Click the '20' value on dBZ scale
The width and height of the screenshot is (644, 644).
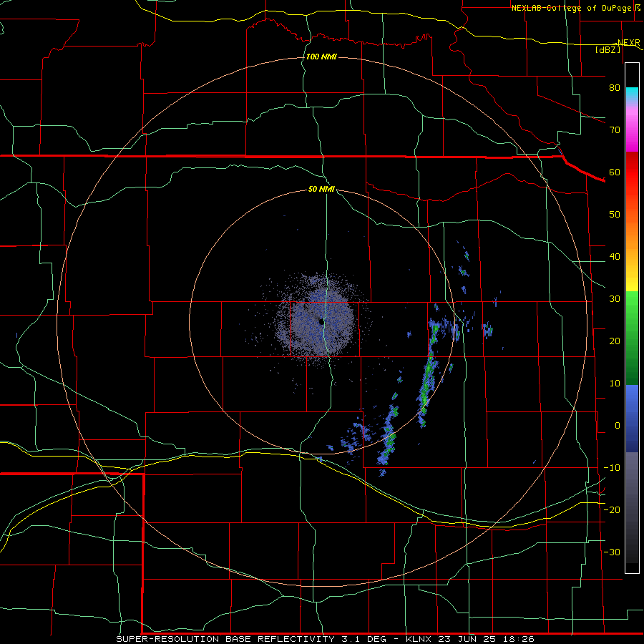pos(615,341)
